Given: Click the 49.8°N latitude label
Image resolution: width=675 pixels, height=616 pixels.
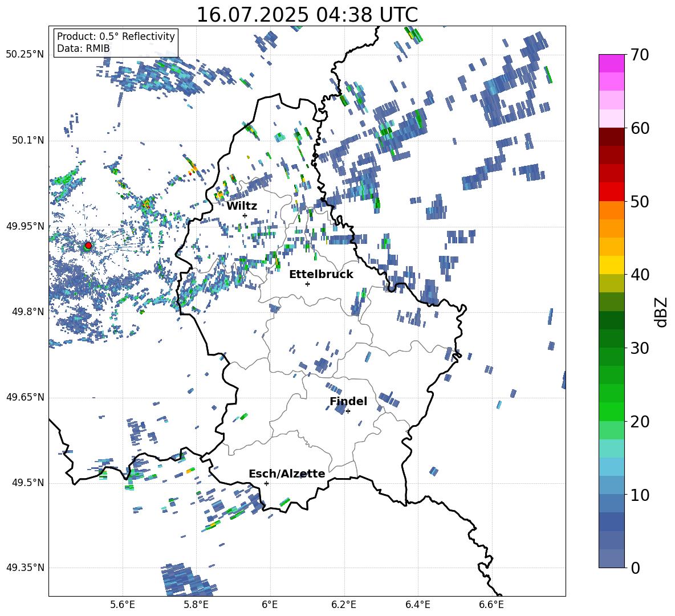Looking at the screenshot, I should pyautogui.click(x=27, y=312).
